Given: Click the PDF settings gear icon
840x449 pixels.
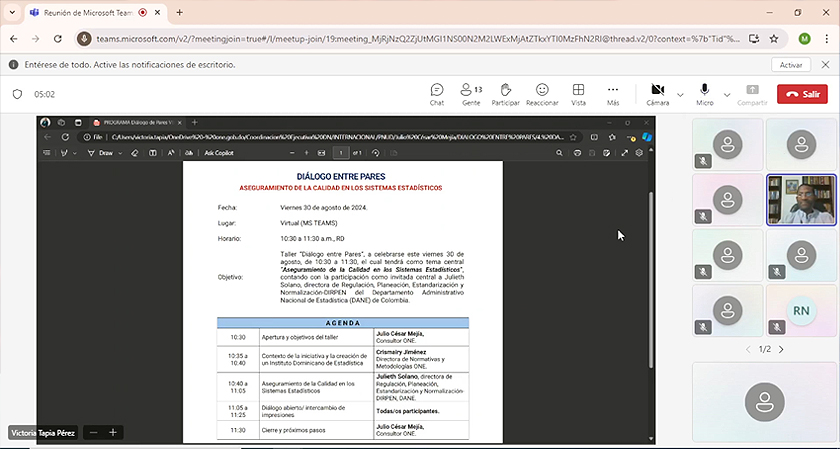Looking at the screenshot, I should [639, 153].
